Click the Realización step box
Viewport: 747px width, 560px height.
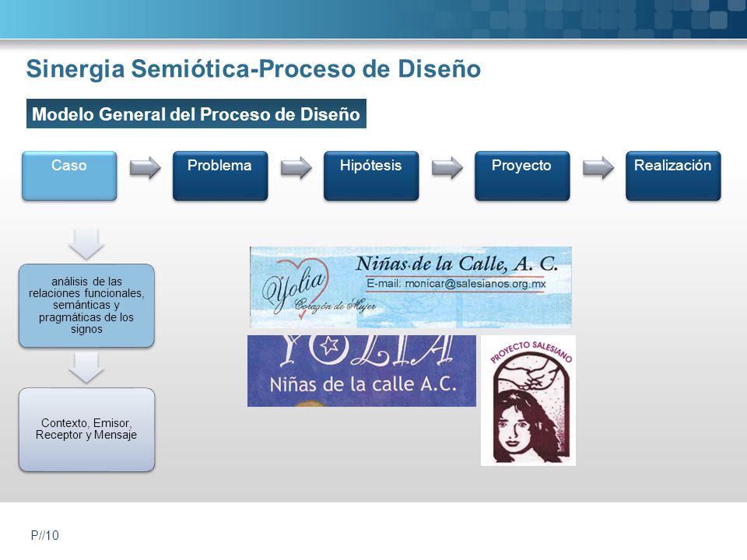[x=673, y=176]
